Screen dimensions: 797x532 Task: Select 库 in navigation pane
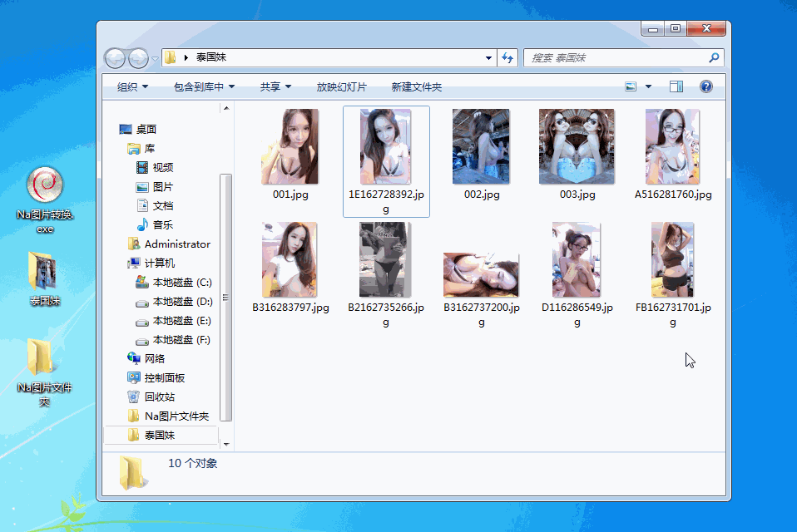click(141, 149)
